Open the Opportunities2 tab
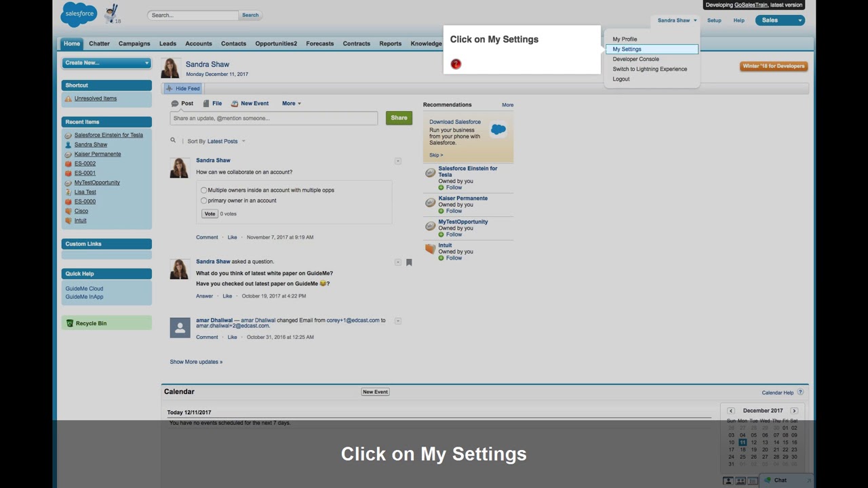The image size is (868, 488). click(x=276, y=43)
